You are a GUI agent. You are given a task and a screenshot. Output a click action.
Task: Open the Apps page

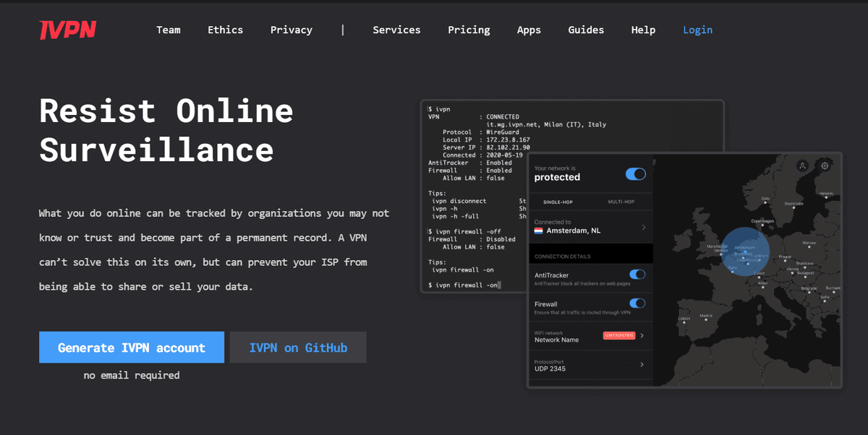coord(529,30)
